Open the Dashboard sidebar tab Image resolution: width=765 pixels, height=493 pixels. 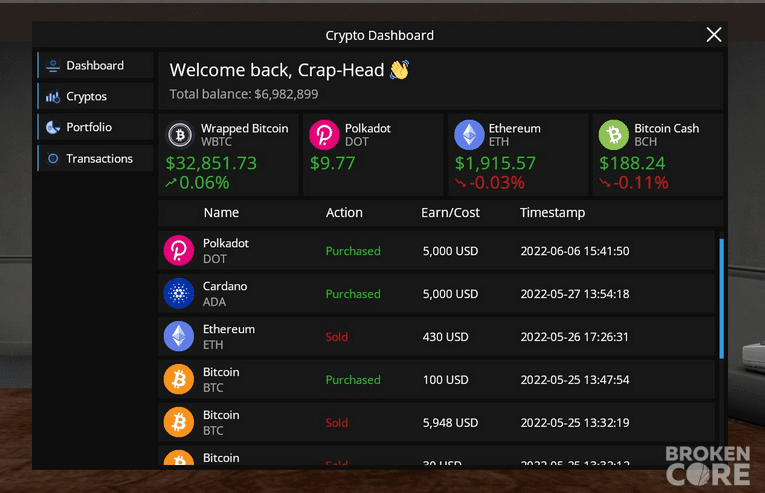tap(96, 65)
